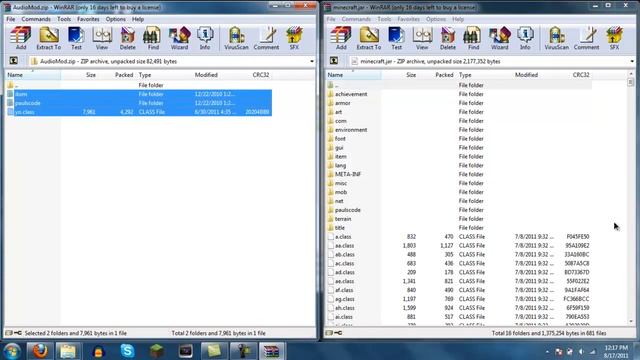This screenshot has height=360, width=640.
Task: Open address dropdown in AudioMod.zip window
Action: [x=312, y=61]
